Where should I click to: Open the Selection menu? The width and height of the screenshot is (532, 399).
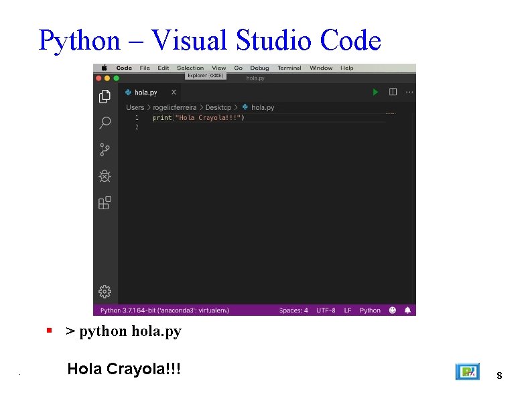pos(190,68)
